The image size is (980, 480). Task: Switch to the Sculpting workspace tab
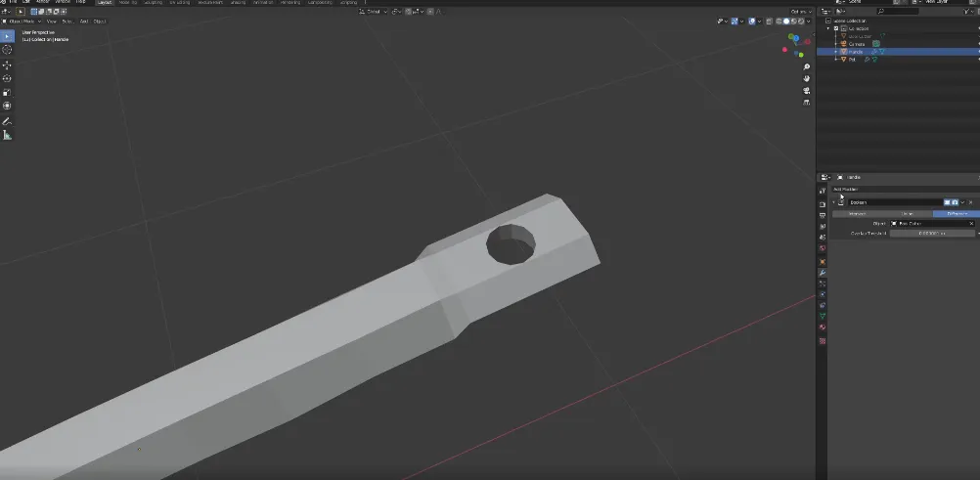153,2
